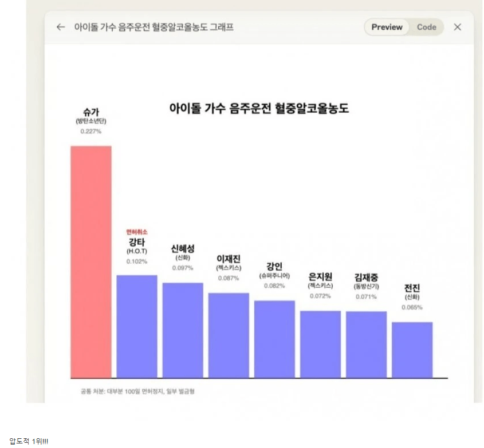
Task: Click the 압도적 1위!!! caption text
Action: click(29, 441)
